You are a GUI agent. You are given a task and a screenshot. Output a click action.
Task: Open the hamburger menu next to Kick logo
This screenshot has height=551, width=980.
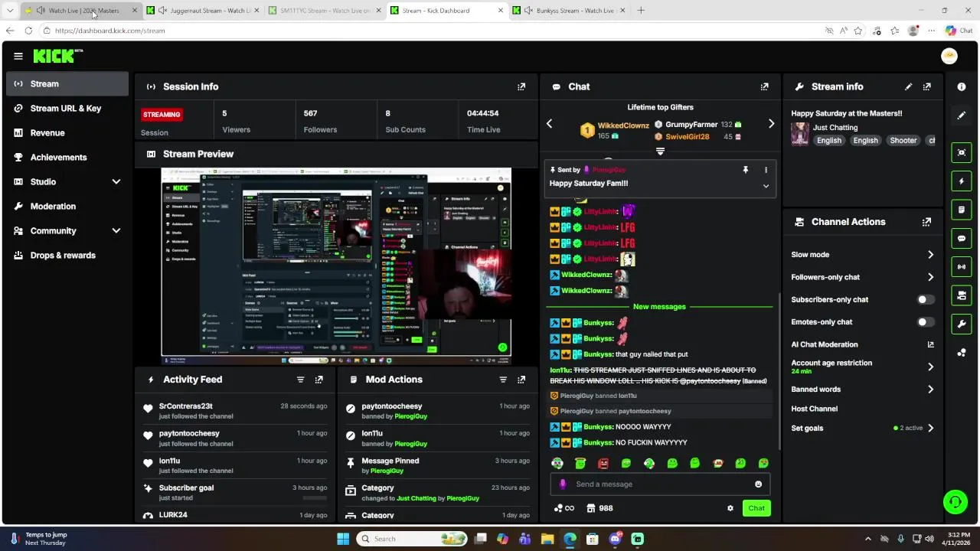[x=18, y=56]
